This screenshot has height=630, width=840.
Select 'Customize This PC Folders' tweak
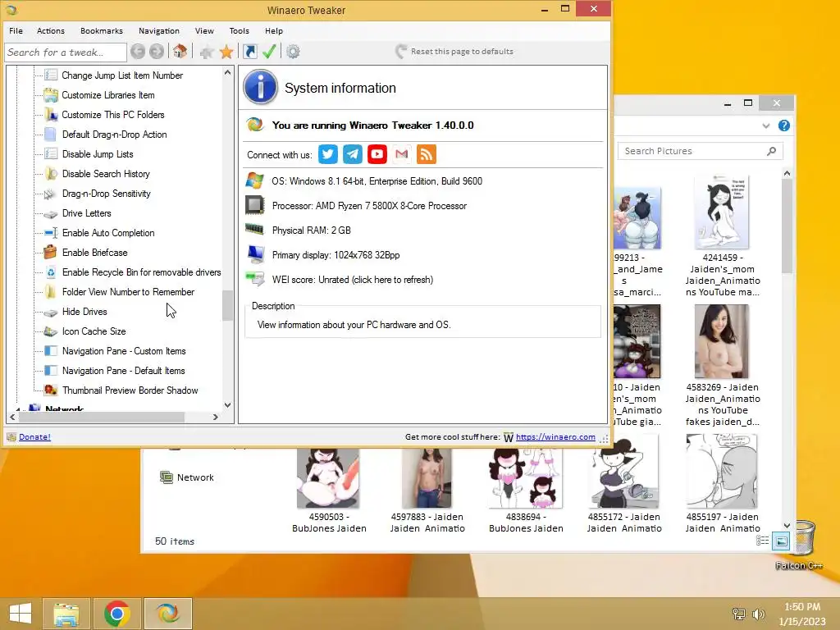(x=113, y=115)
